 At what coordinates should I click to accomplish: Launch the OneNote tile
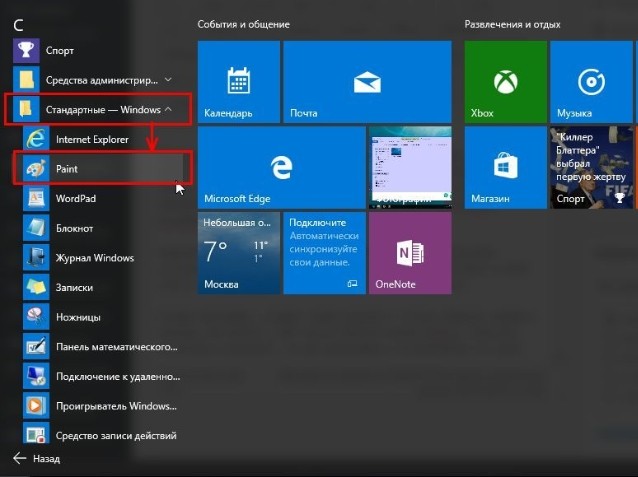point(410,253)
